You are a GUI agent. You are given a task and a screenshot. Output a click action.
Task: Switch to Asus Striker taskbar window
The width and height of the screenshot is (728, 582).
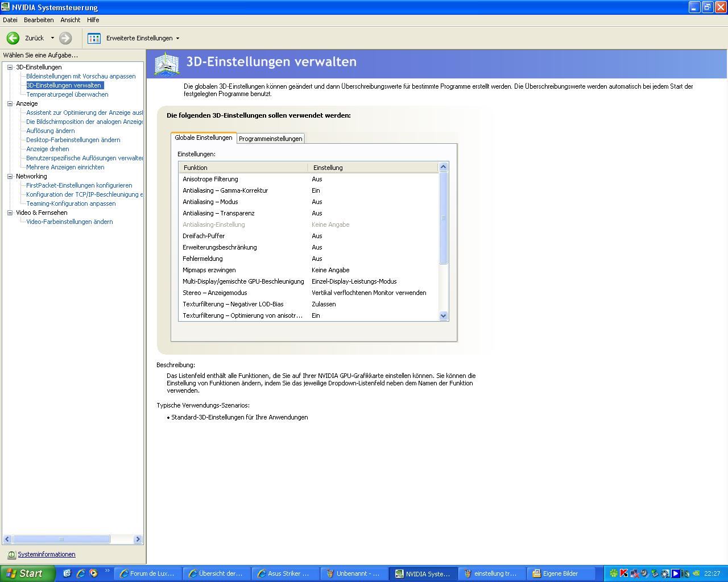[x=286, y=573]
